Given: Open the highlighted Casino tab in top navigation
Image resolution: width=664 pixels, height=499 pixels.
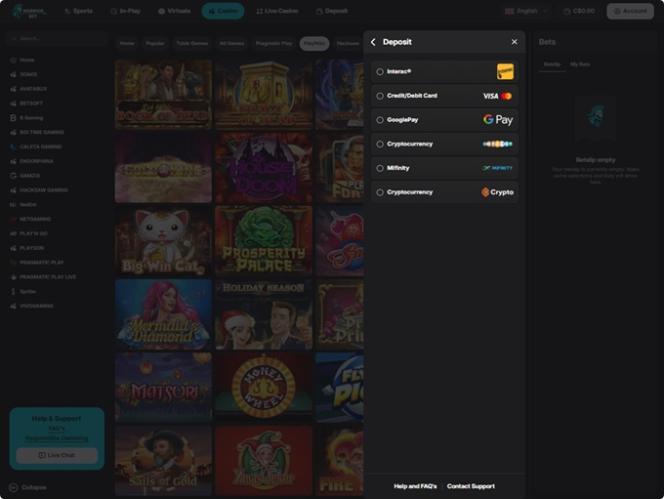Looking at the screenshot, I should (223, 11).
